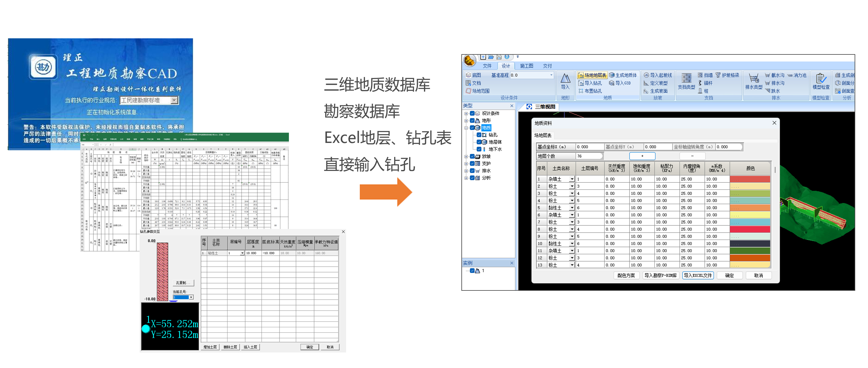Click 生成地质体 in the ribbon
Viewport: 868px width, 368px height.
coord(612,75)
